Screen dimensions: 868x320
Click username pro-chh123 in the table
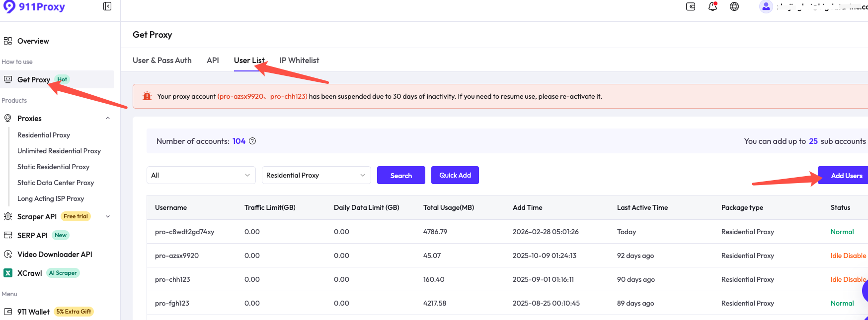[172, 279]
